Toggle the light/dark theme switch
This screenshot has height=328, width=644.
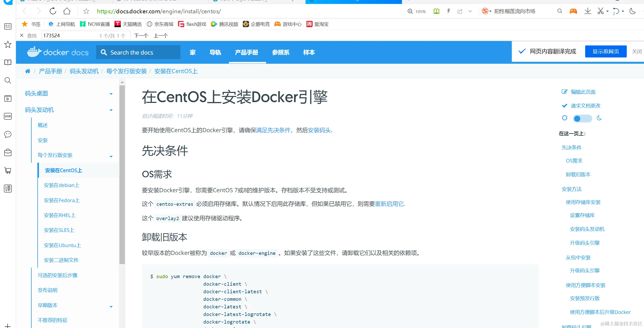(x=582, y=119)
